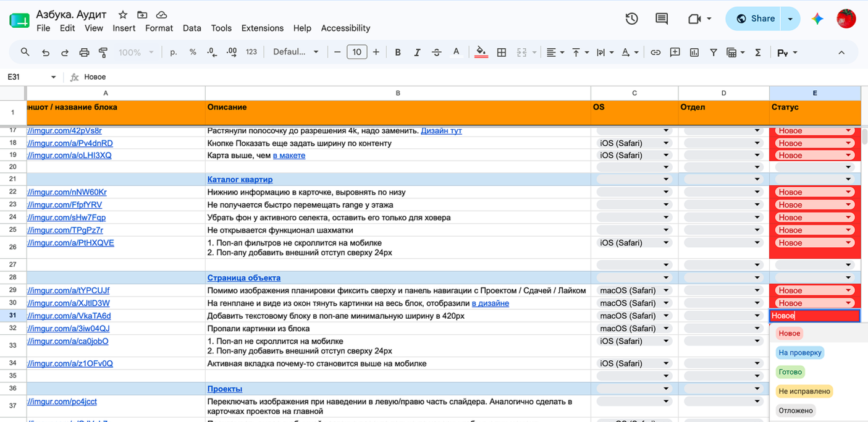The image size is (868, 422).
Task: Open comments icon in header
Action: 662,19
